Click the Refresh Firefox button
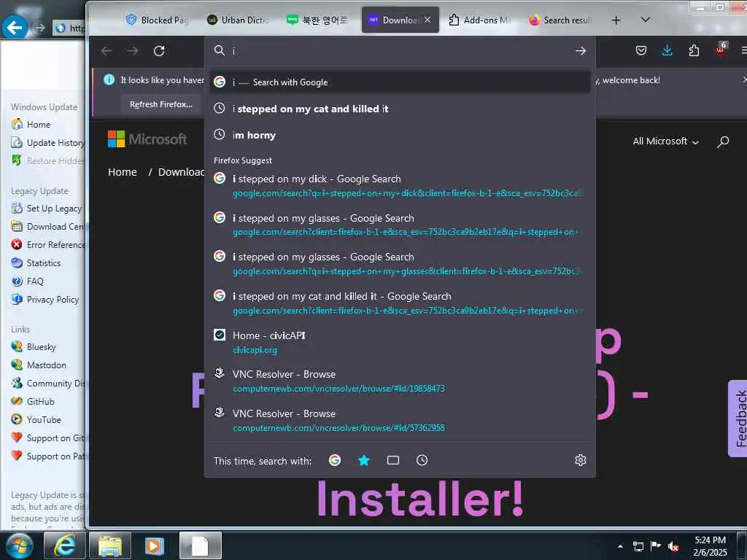 pyautogui.click(x=161, y=104)
